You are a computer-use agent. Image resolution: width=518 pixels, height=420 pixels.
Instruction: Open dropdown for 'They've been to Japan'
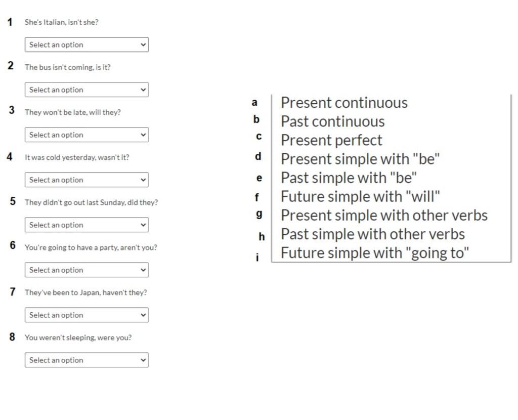coord(87,315)
